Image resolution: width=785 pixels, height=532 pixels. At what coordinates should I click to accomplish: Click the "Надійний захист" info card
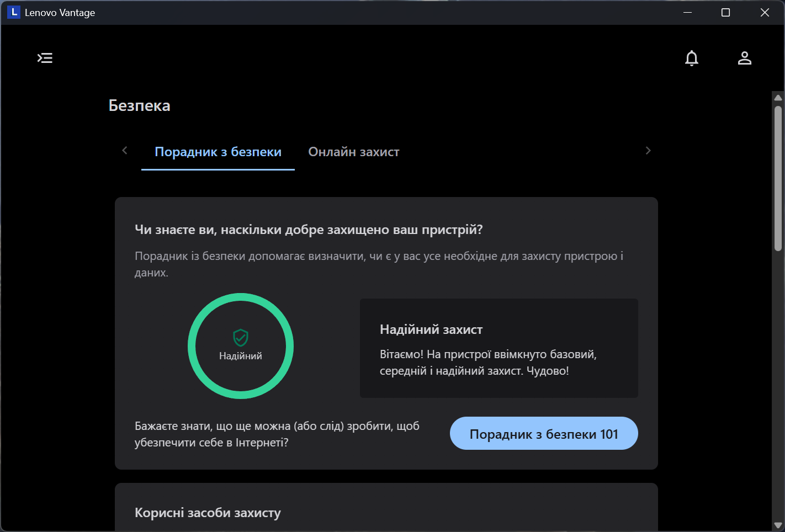[498, 348]
